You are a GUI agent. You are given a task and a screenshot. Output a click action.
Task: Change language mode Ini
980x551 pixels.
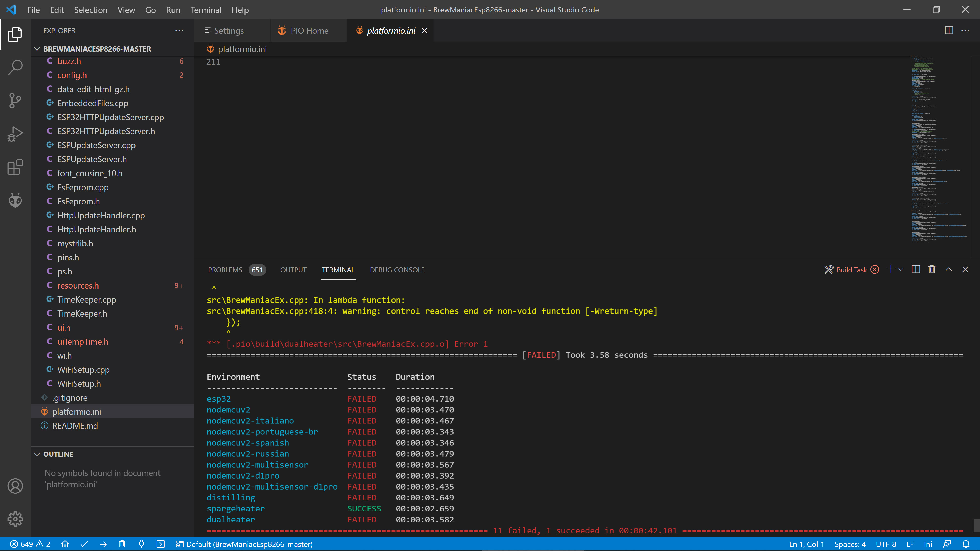pos(928,544)
